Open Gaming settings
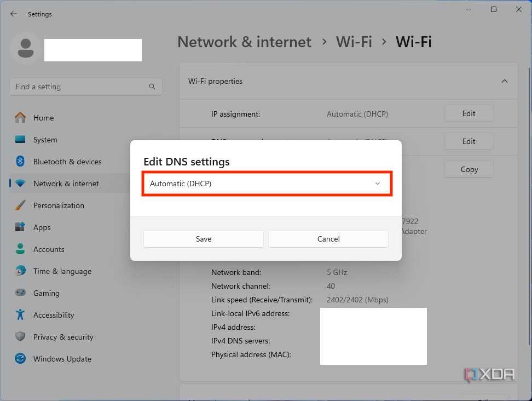 46,293
